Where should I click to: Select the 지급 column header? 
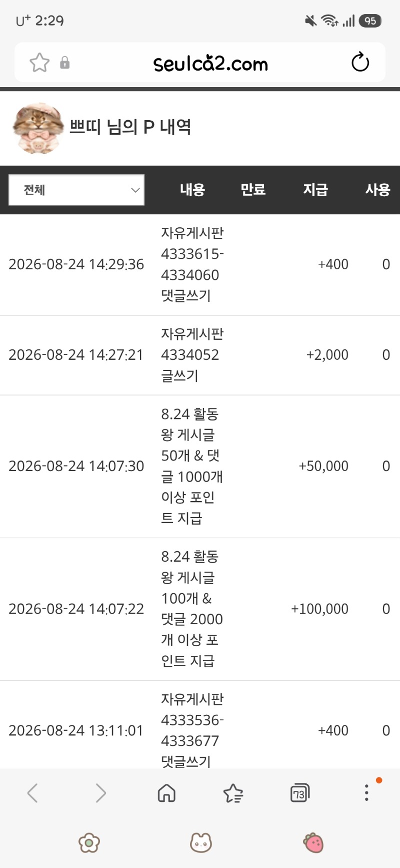pos(315,190)
